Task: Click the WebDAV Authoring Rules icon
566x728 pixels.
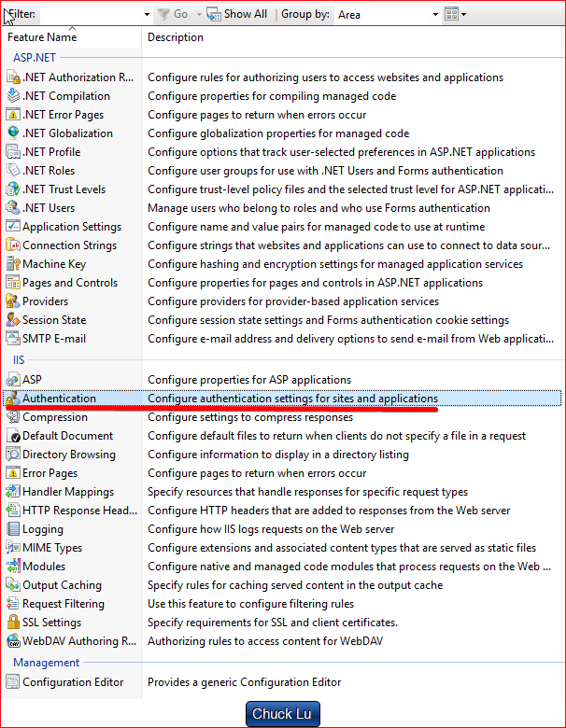Action: point(13,640)
